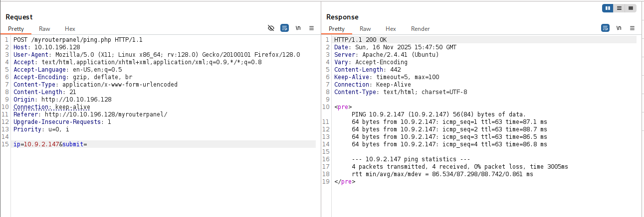Click the ip=10.9.2.147 request body line
The height and width of the screenshot is (217, 644).
click(50, 144)
